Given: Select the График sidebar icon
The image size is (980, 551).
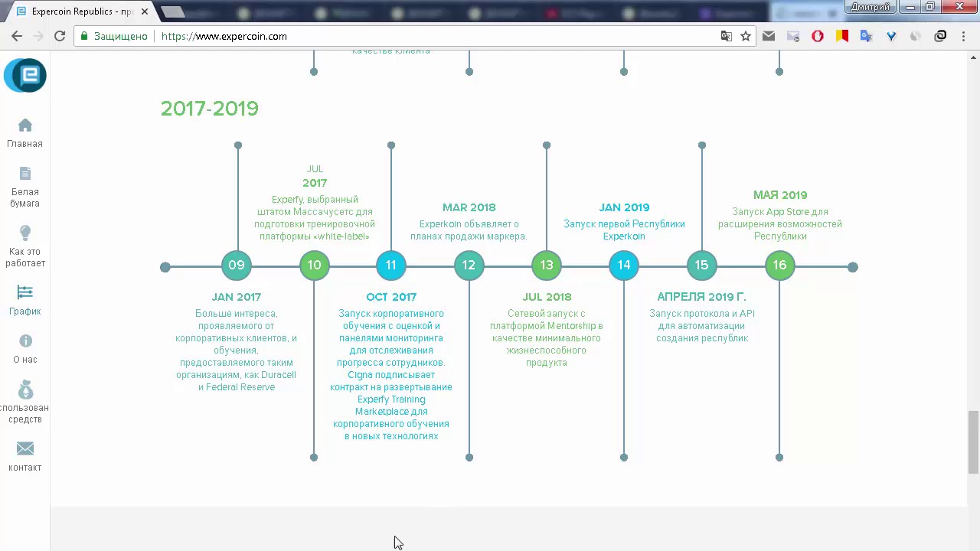Looking at the screenshot, I should (25, 292).
